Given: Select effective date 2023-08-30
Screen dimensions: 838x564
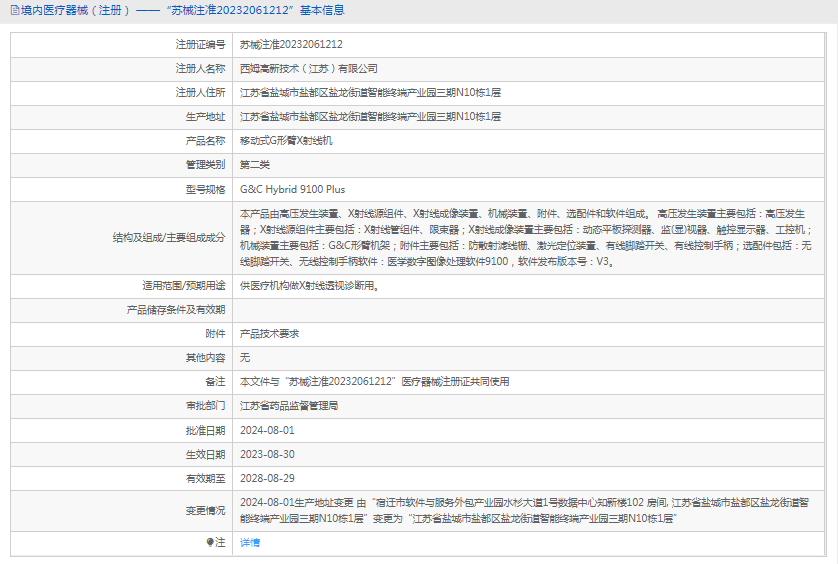Looking at the screenshot, I should click(267, 454).
